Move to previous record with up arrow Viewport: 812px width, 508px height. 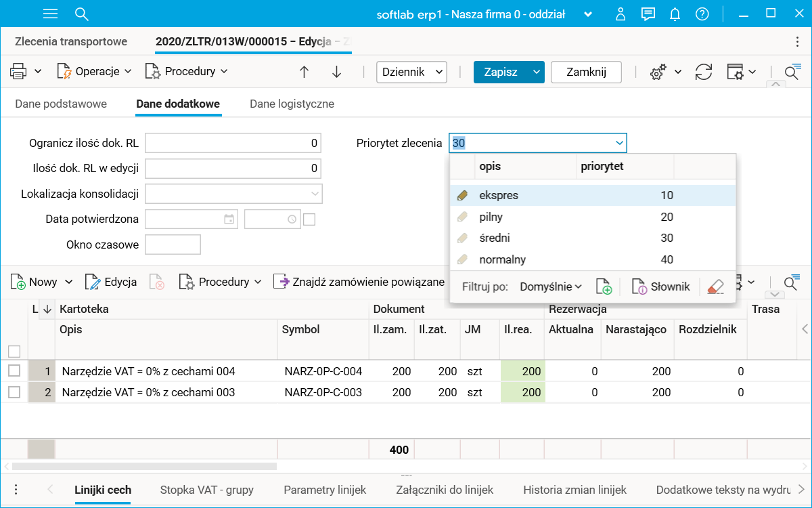(x=304, y=72)
